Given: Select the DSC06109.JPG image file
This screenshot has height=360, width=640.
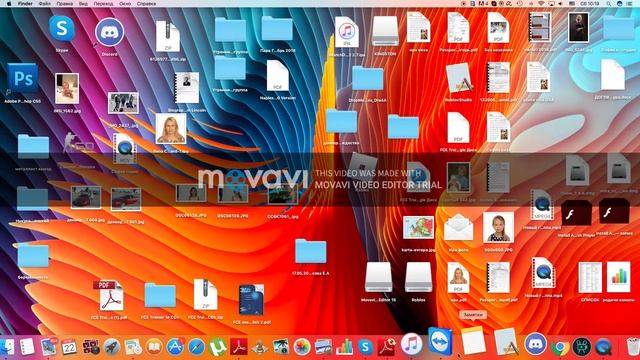Looking at the screenshot, I should tap(233, 193).
